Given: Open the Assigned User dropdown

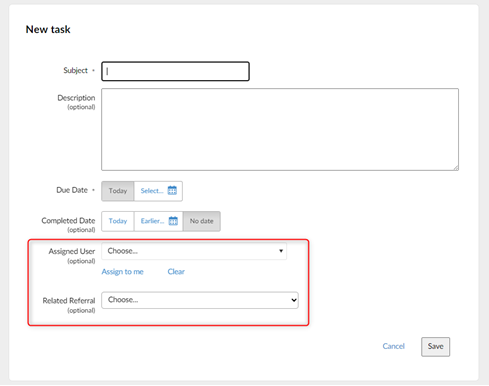Looking at the screenshot, I should [194, 251].
